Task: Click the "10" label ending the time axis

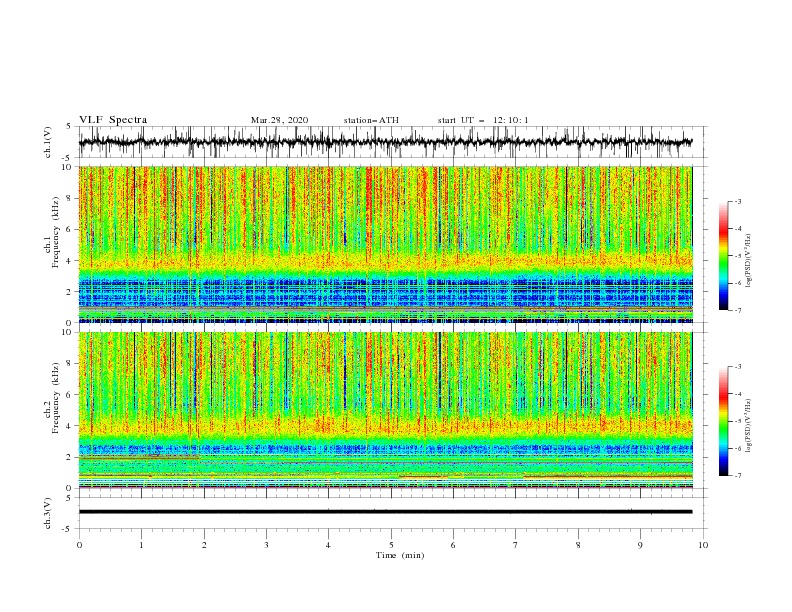Action: point(703,545)
